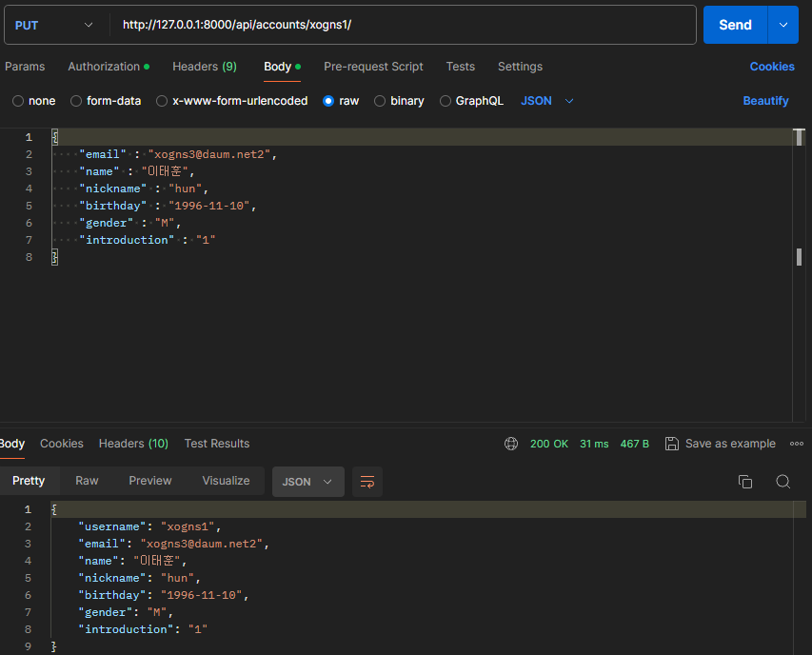Open the response Headers (10) tab
This screenshot has width=812, height=655.
pyautogui.click(x=133, y=444)
